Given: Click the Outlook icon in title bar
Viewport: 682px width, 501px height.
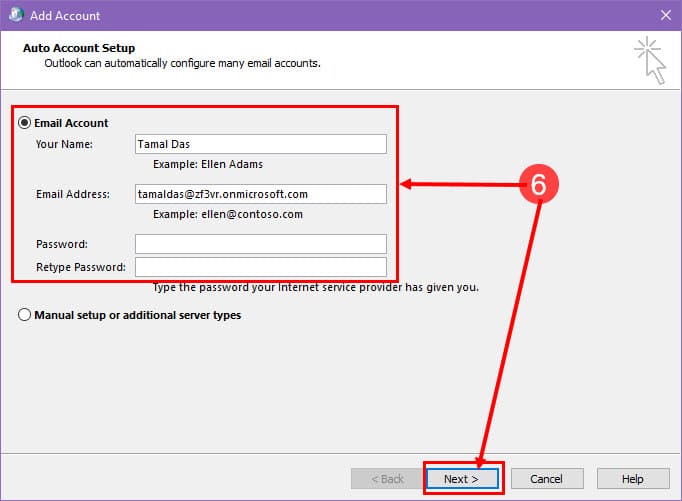Looking at the screenshot, I should click(16, 15).
